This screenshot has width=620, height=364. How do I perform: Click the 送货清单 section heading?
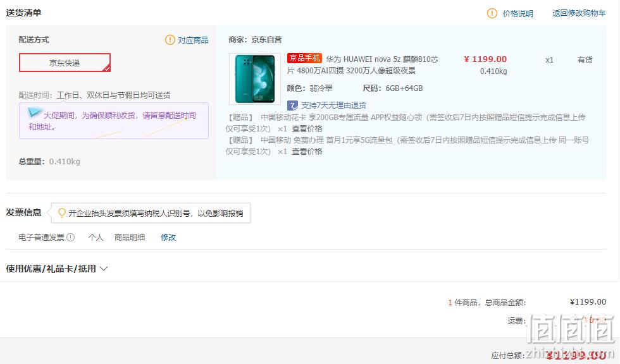pos(24,13)
